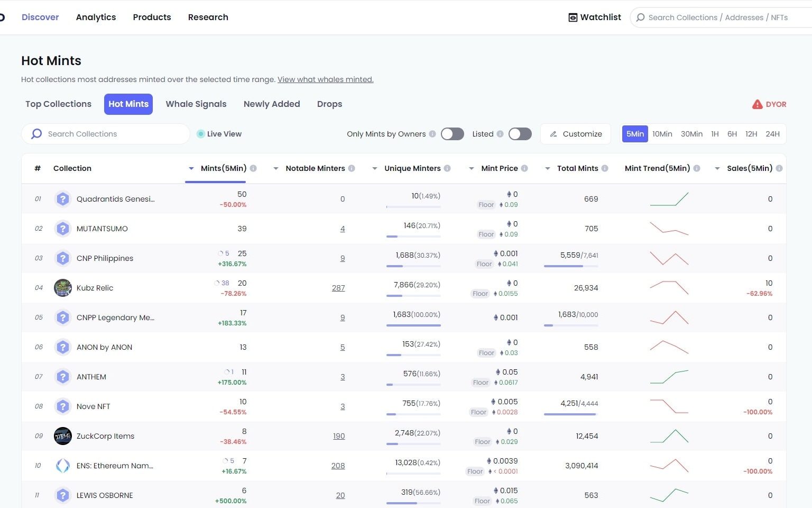Select the 10Min time range
The width and height of the screenshot is (812, 508).
pyautogui.click(x=662, y=134)
